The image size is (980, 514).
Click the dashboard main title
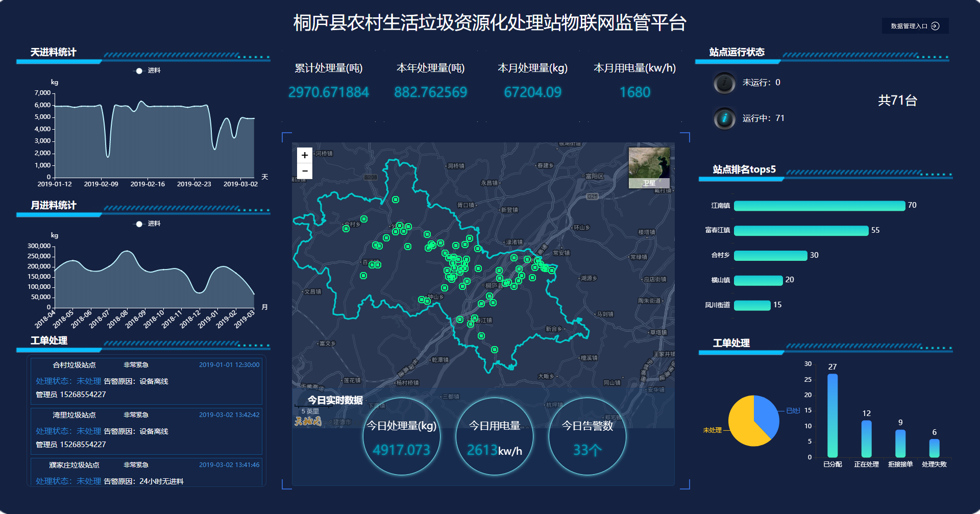(490, 23)
